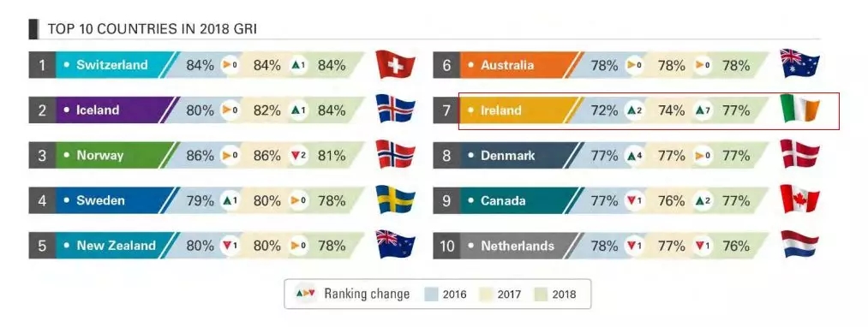
Task: Click the Top 10 Countries in 2018 GRI heading
Action: tap(153, 29)
